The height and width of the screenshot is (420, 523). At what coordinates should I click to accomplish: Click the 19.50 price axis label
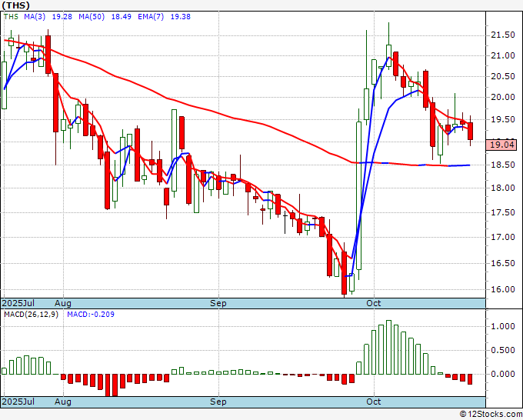pyautogui.click(x=503, y=119)
